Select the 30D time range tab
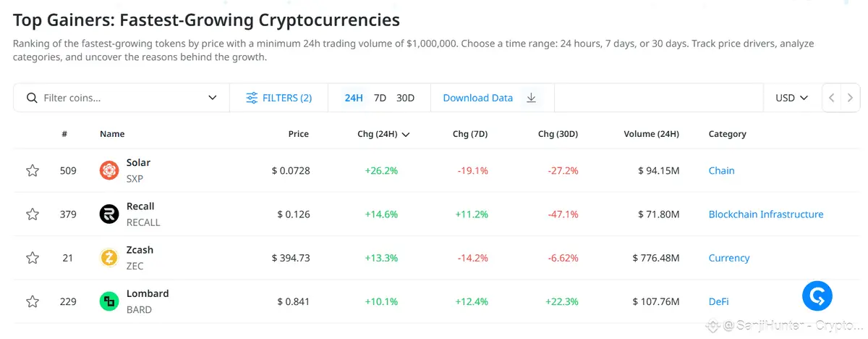This screenshot has width=868, height=339. click(405, 98)
